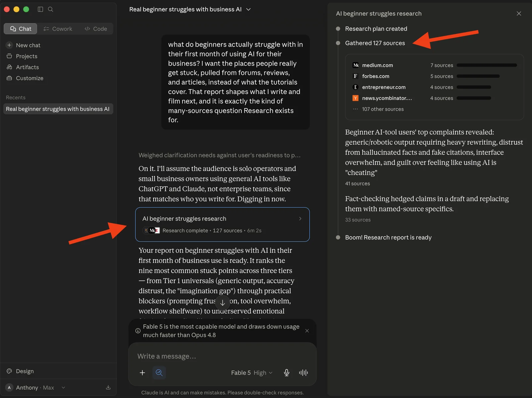The width and height of the screenshot is (532, 398).
Task: Click the medium.com favicon
Action: (x=355, y=65)
